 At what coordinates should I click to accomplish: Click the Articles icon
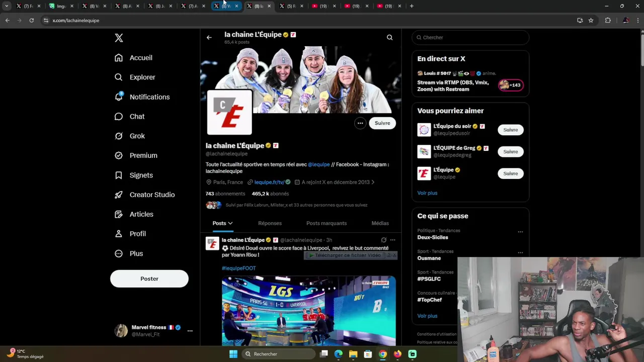point(119,215)
